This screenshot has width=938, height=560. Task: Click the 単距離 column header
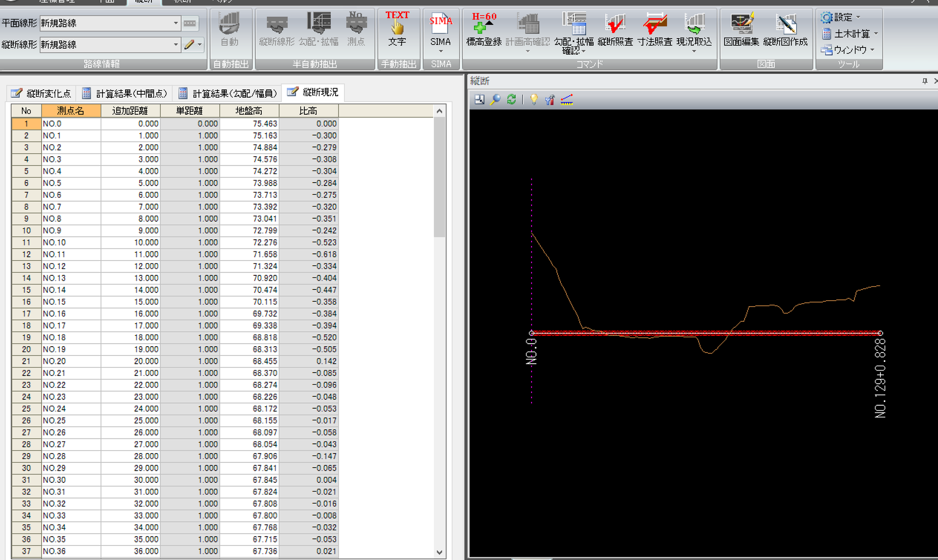190,111
